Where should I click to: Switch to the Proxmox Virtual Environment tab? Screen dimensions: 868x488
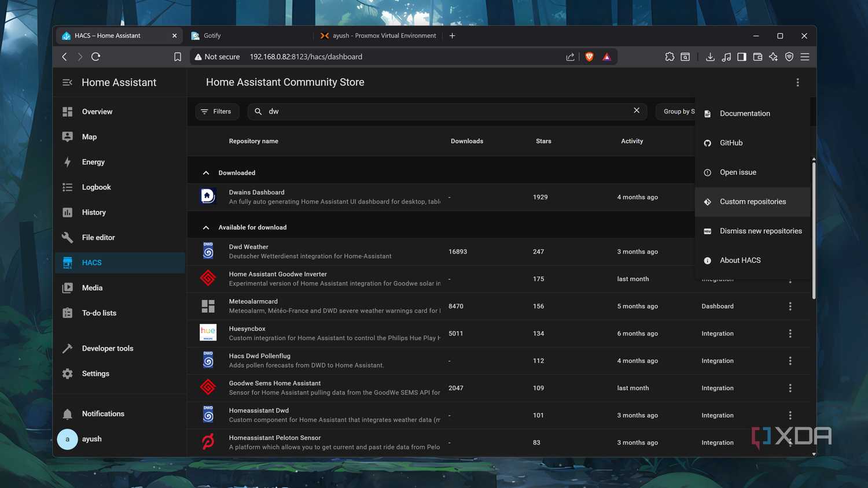(x=378, y=36)
